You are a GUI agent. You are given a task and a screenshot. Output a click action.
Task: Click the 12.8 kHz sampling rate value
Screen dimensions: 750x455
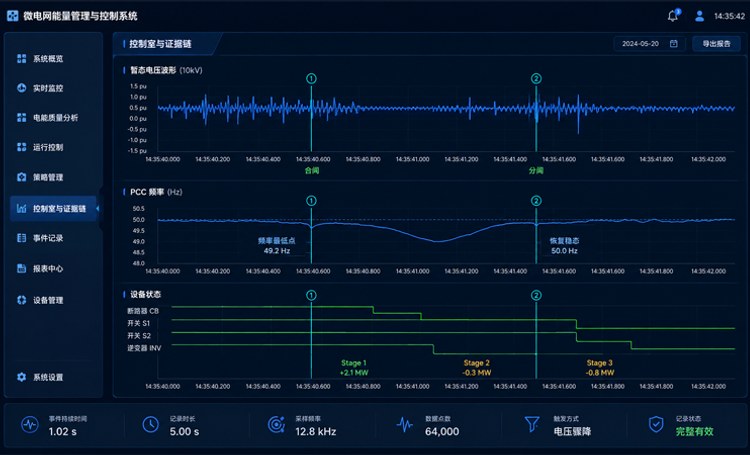coord(316,431)
